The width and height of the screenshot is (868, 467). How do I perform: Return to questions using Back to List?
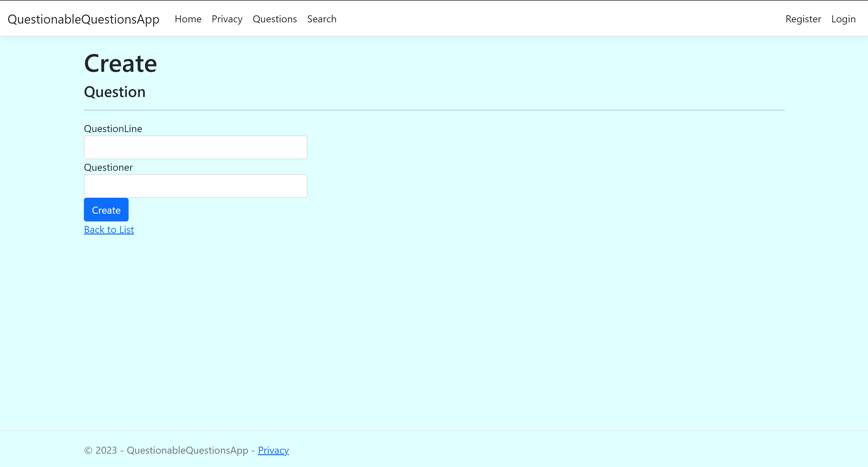click(x=108, y=229)
